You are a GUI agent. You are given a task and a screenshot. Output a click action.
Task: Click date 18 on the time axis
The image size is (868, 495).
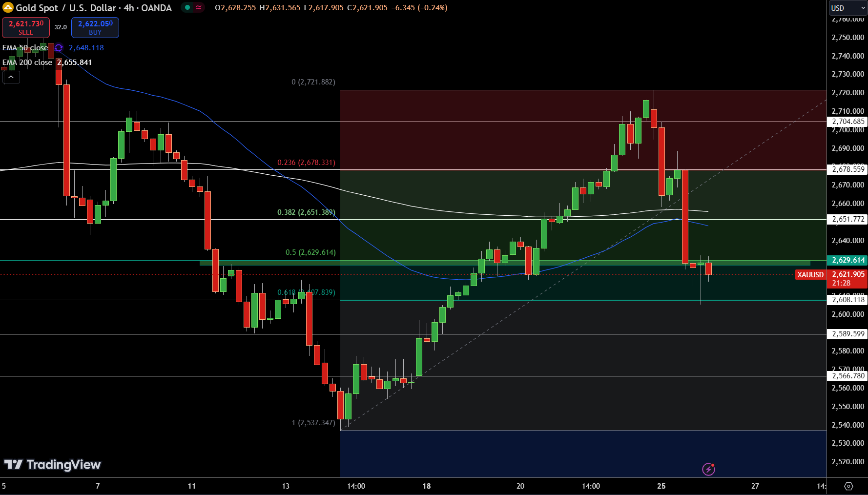427,486
